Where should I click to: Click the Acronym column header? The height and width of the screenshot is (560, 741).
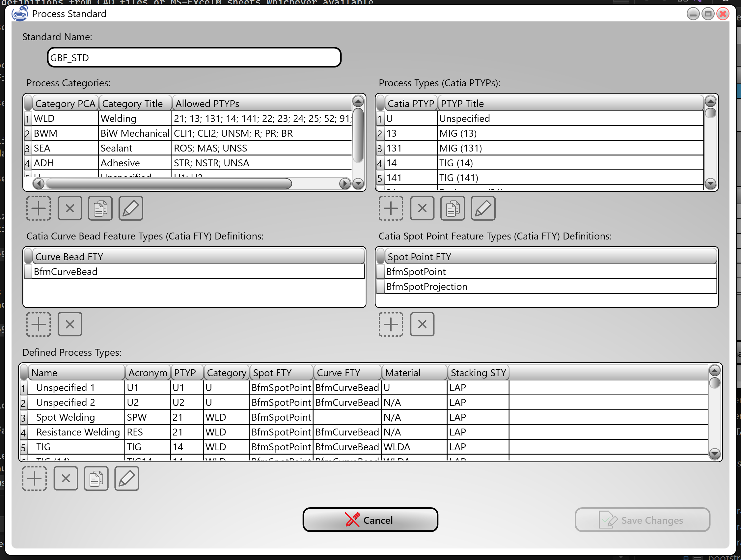pos(148,372)
